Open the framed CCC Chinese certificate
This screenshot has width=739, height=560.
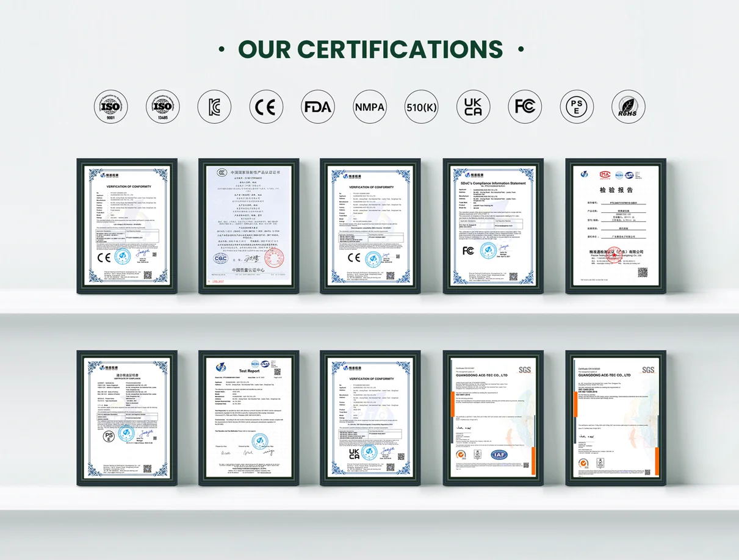(x=248, y=226)
